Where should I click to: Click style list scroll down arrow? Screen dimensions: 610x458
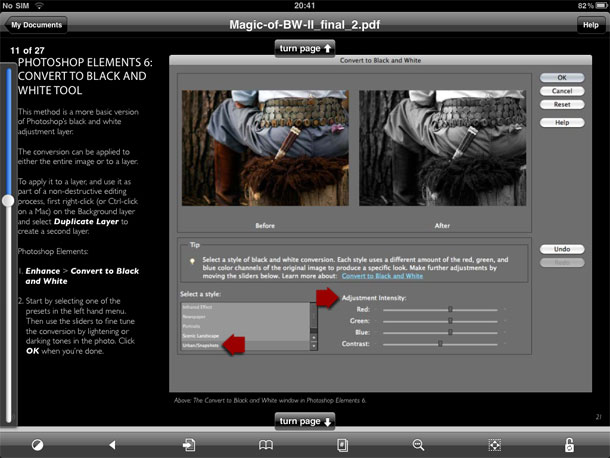click(314, 346)
